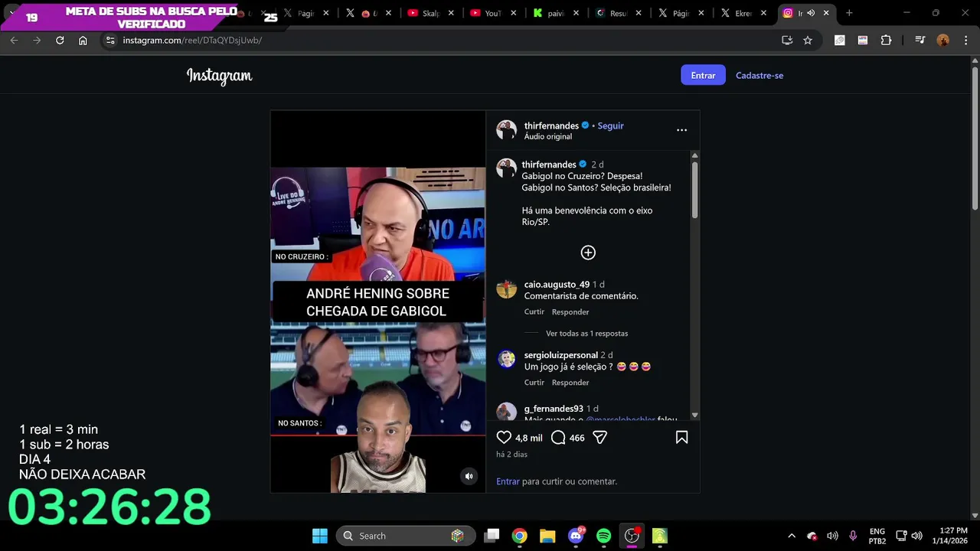The width and height of the screenshot is (980, 551).
Task: Open the Chrome profile avatar
Action: point(942,40)
